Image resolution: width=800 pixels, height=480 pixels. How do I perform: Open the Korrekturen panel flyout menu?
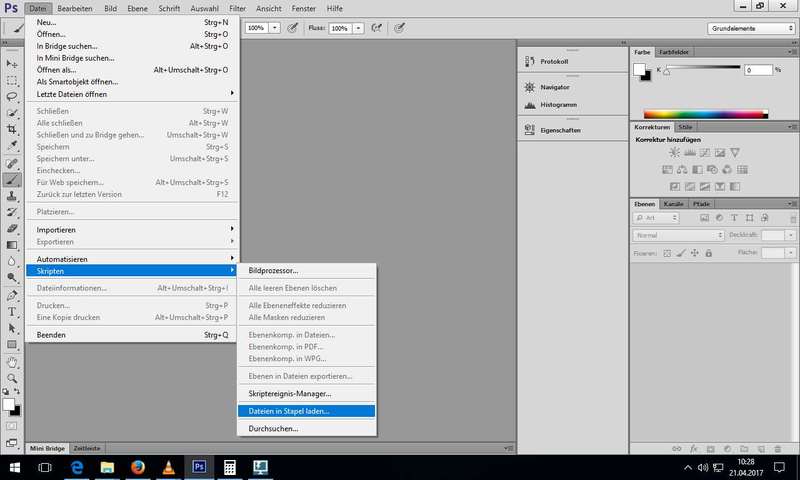click(791, 127)
